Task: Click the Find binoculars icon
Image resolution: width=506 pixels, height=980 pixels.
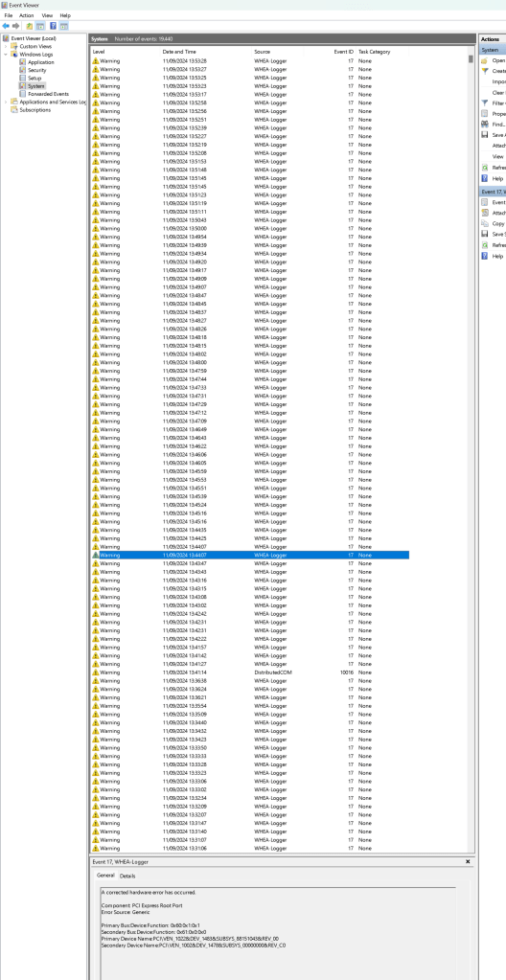Action: (484, 125)
